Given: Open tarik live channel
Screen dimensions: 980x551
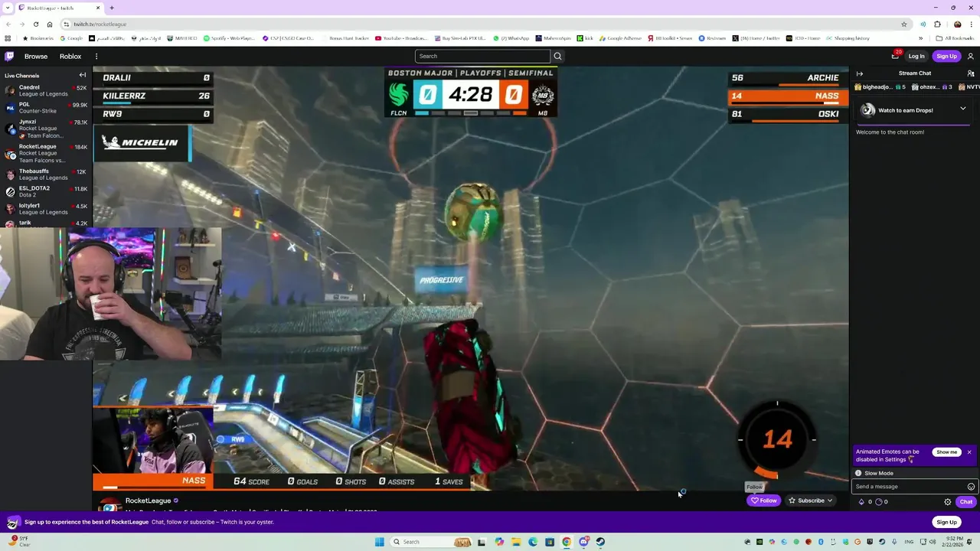Looking at the screenshot, I should 46,223.
